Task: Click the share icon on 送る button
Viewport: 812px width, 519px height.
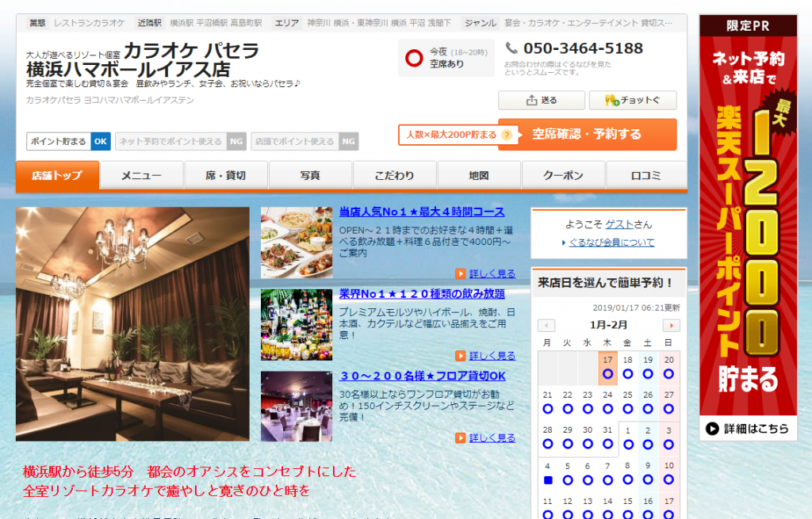Action: point(531,101)
